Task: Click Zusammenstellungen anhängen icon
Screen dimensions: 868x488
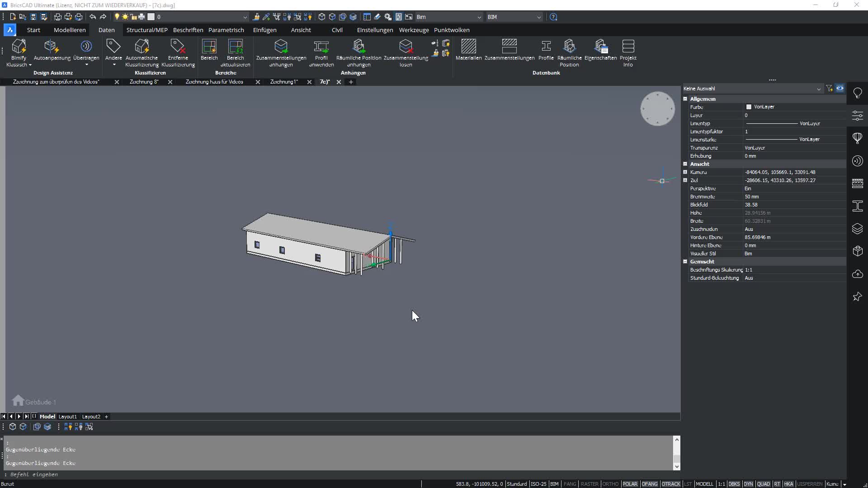Action: point(281,46)
